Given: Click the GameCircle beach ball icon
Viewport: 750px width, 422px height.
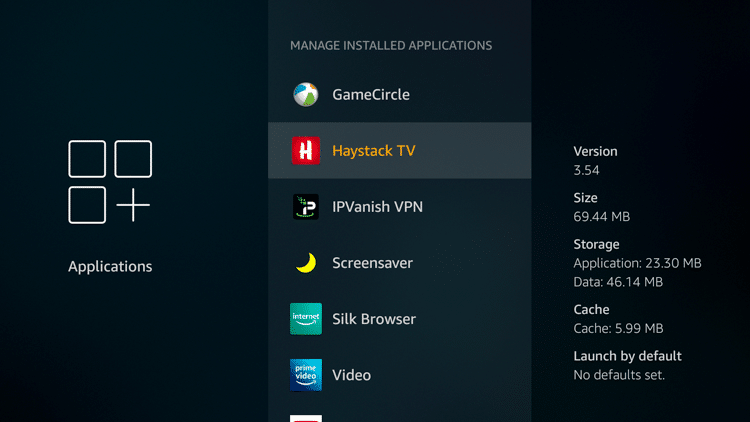Looking at the screenshot, I should point(306,94).
